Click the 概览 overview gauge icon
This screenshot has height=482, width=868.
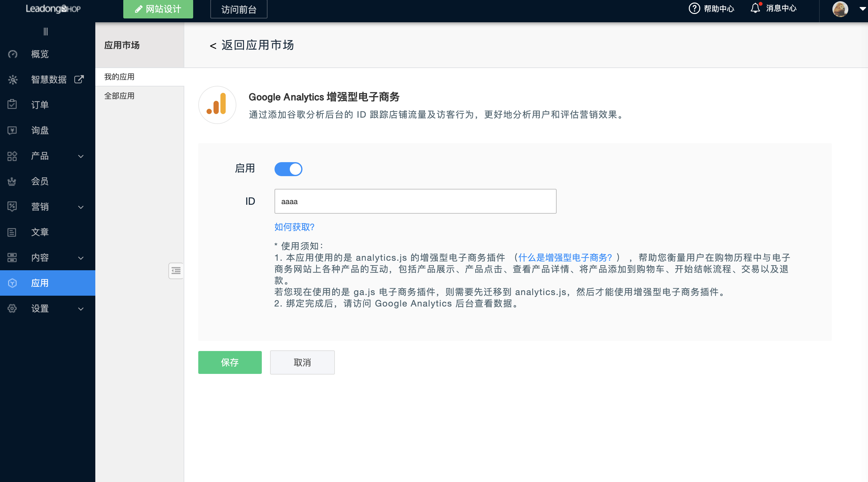[12, 54]
